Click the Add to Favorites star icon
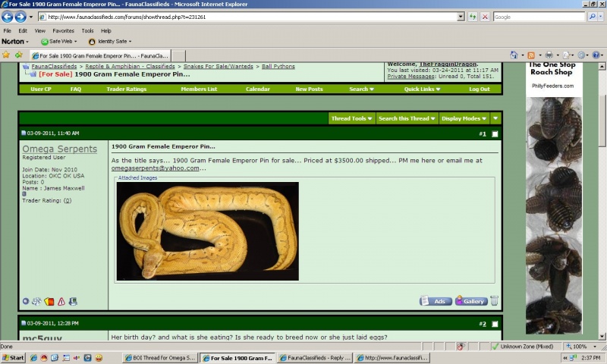607x364 pixels. tap(18, 55)
